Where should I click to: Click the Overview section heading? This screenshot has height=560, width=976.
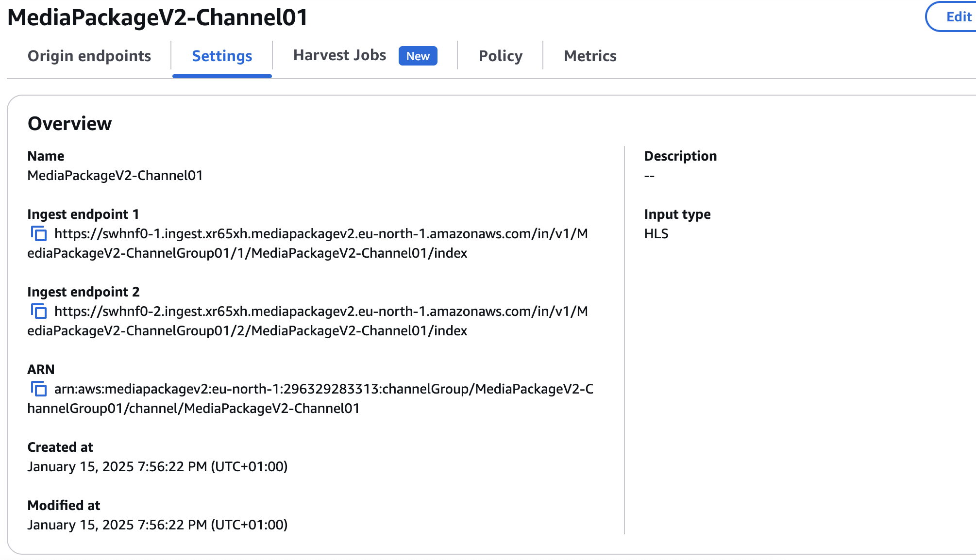coord(69,124)
